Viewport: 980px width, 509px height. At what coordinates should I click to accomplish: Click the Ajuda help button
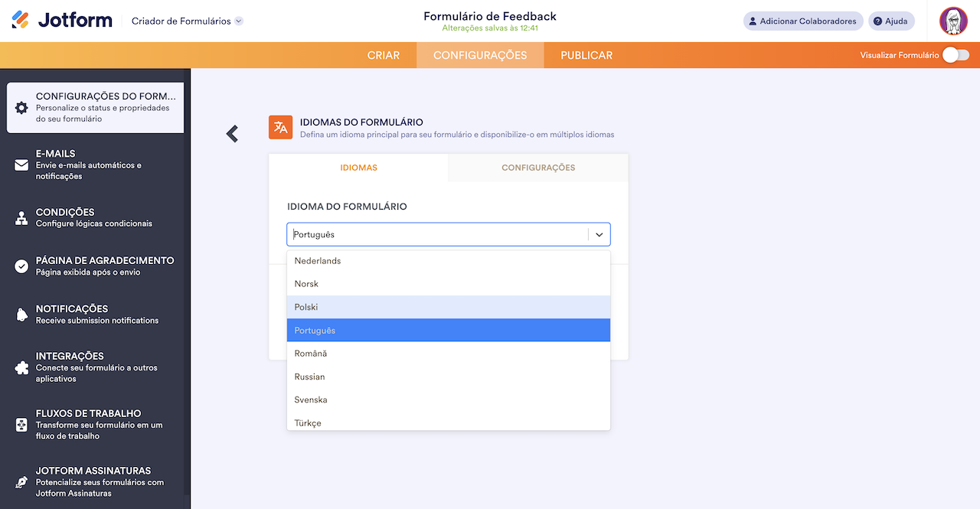click(x=891, y=21)
